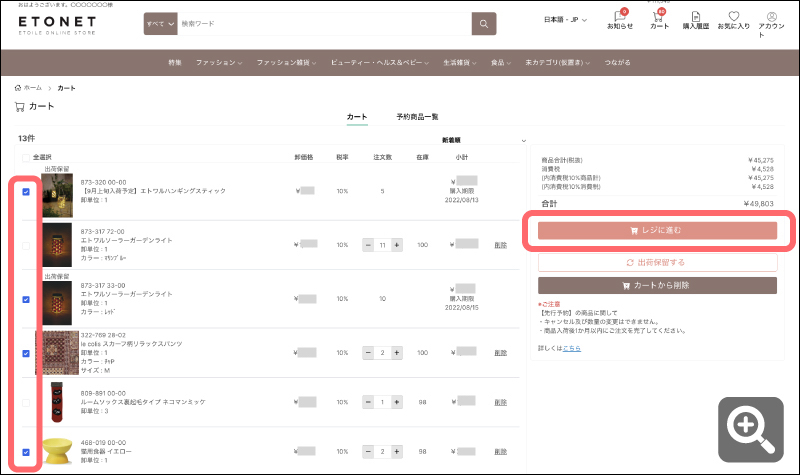Decrease quantity of 873-317 72-00 item
The height and width of the screenshot is (475, 800).
tap(368, 245)
